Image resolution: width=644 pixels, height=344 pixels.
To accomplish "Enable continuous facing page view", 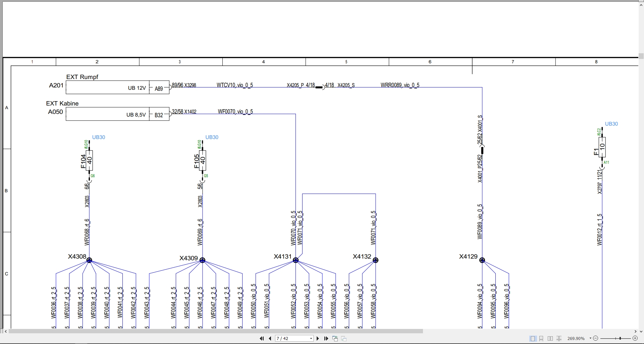I will [x=559, y=339].
